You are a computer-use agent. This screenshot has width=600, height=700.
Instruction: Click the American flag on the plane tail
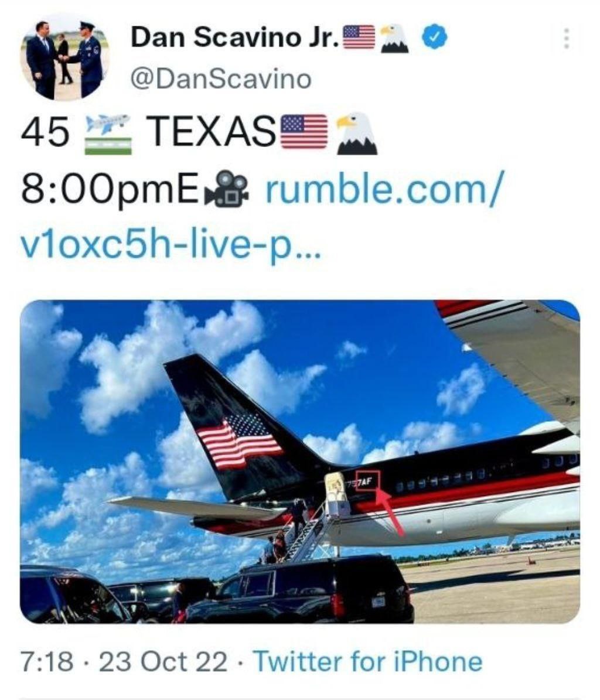[239, 441]
